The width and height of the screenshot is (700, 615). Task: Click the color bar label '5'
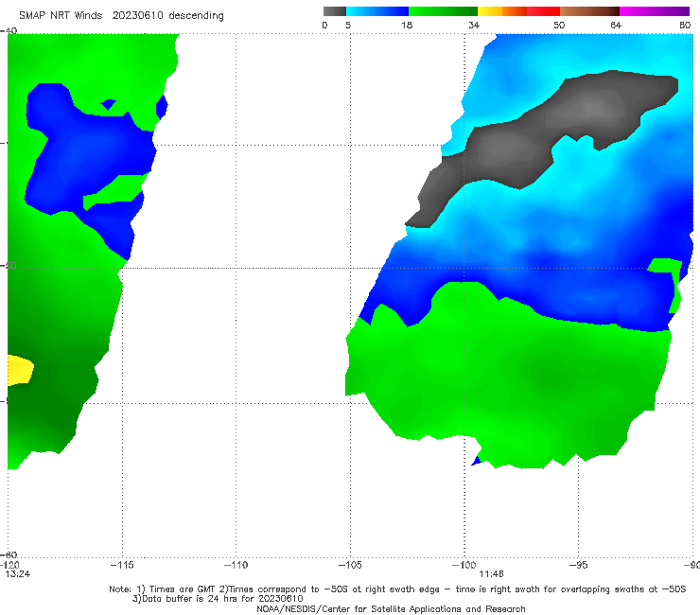348,25
